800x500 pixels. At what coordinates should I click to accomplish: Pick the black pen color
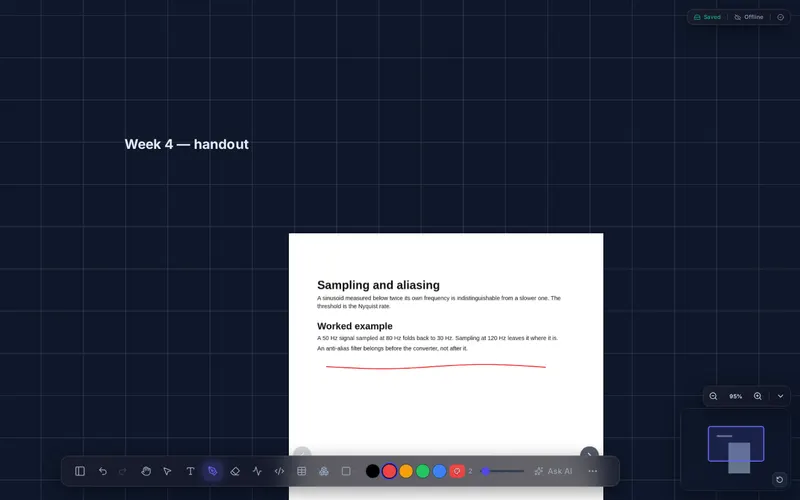click(372, 471)
